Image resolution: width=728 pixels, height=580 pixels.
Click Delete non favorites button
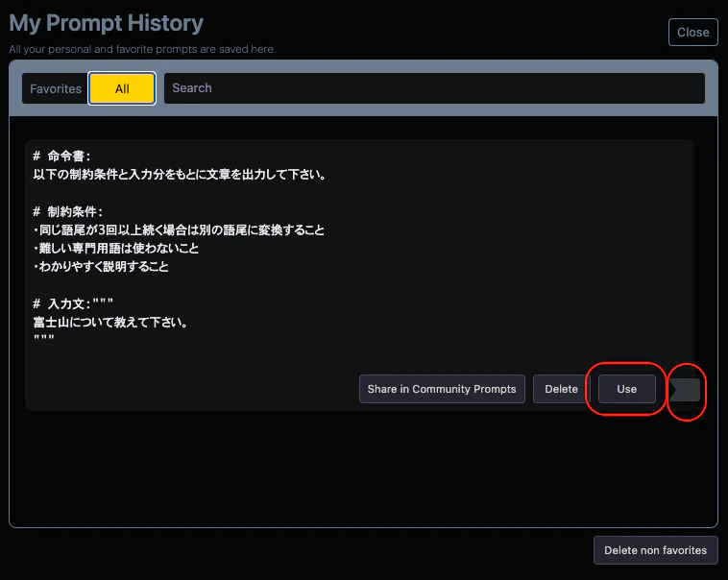click(x=655, y=550)
